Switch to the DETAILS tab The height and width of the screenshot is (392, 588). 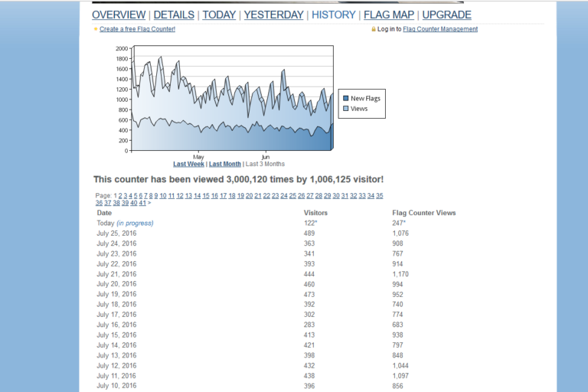coord(174,15)
